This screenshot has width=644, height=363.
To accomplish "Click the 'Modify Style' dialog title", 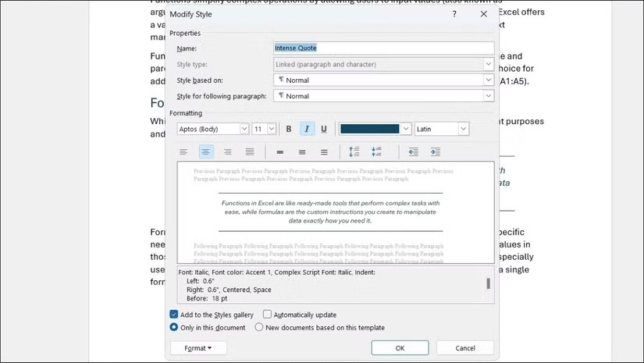I will pyautogui.click(x=190, y=14).
